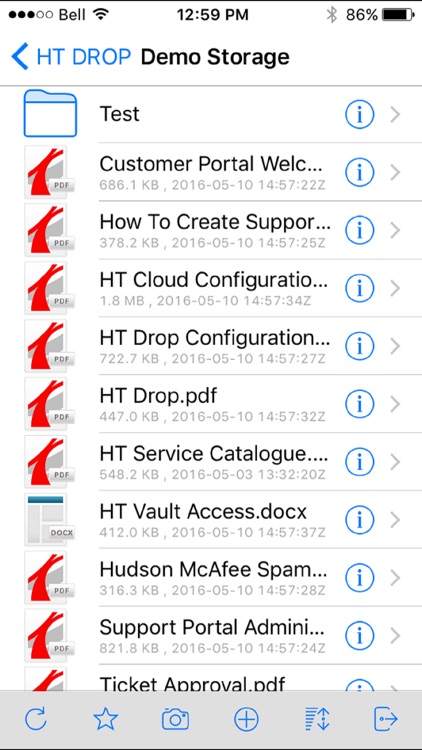Tap chevron on HT Drop.pdf row
The width and height of the screenshot is (422, 750).
pos(395,404)
